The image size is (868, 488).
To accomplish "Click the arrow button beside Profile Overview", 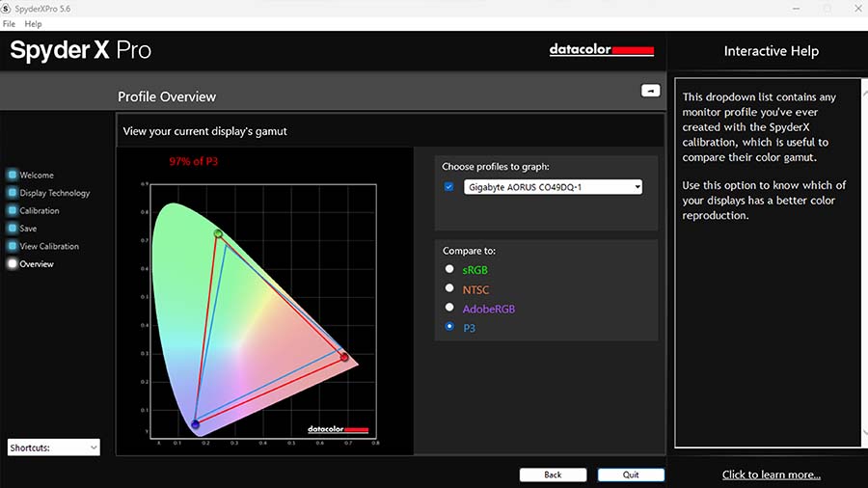I will [x=650, y=91].
